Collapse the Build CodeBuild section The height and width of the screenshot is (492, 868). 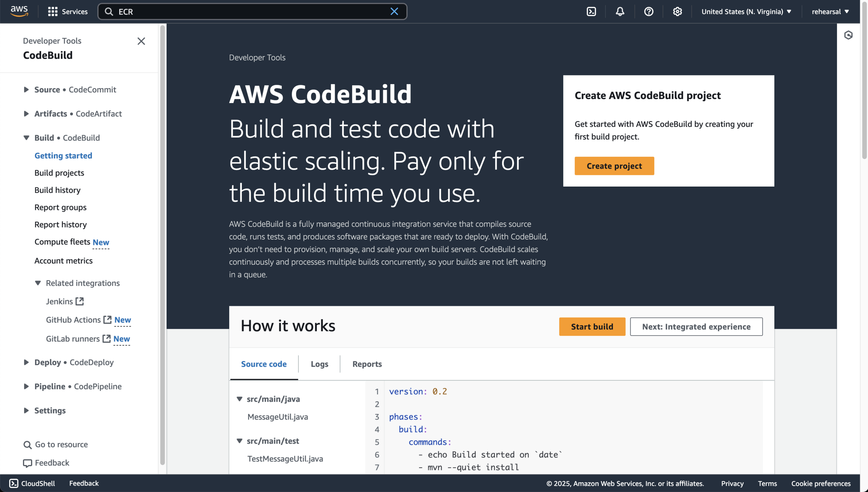tap(26, 138)
